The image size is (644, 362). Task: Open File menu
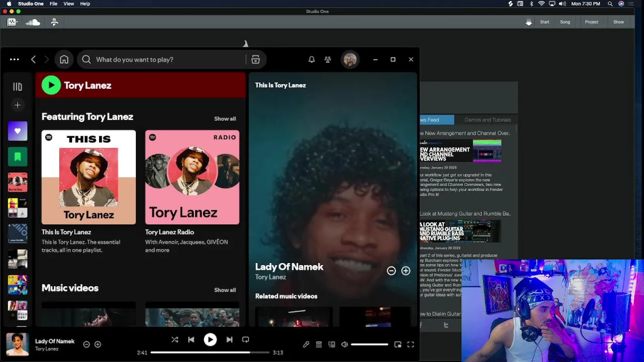pos(53,4)
